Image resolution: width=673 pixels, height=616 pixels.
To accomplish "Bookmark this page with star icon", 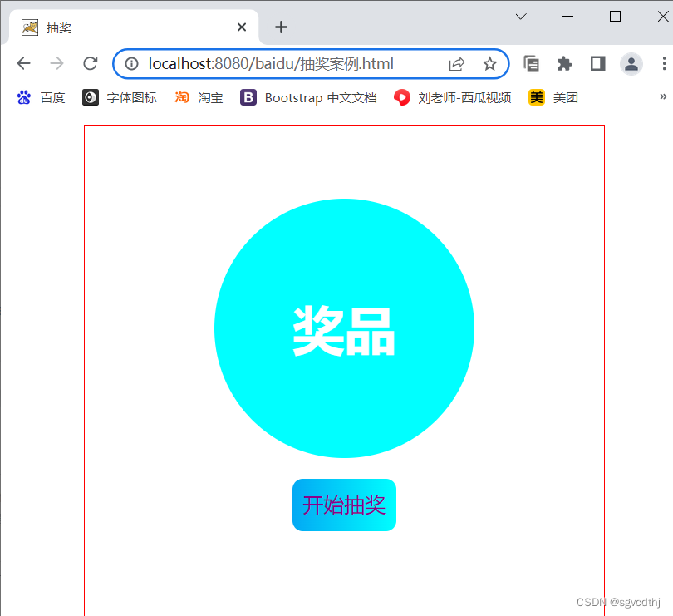I will click(x=489, y=64).
